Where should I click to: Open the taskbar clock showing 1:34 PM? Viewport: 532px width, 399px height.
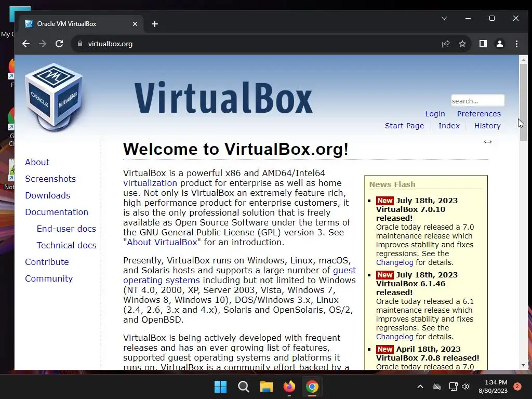point(493,387)
